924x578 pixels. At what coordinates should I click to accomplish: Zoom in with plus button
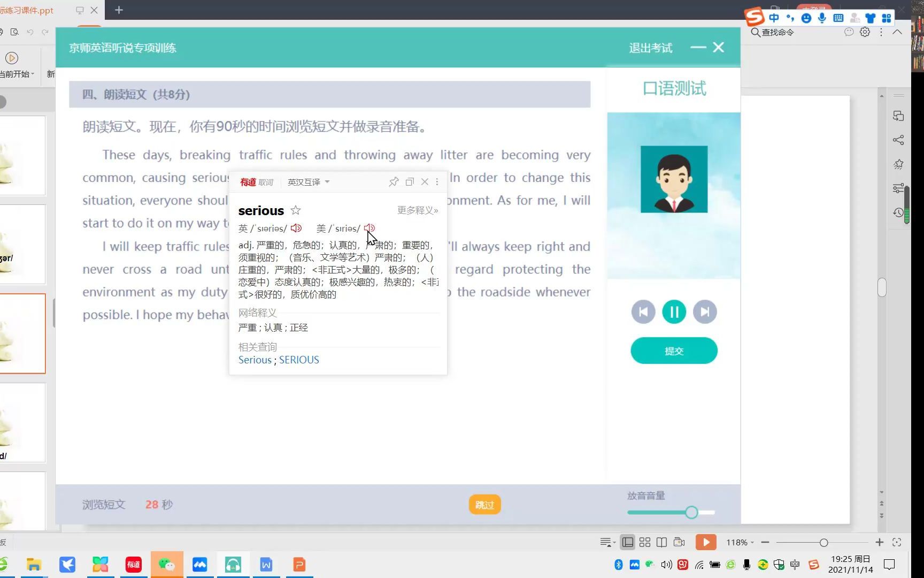[879, 542]
